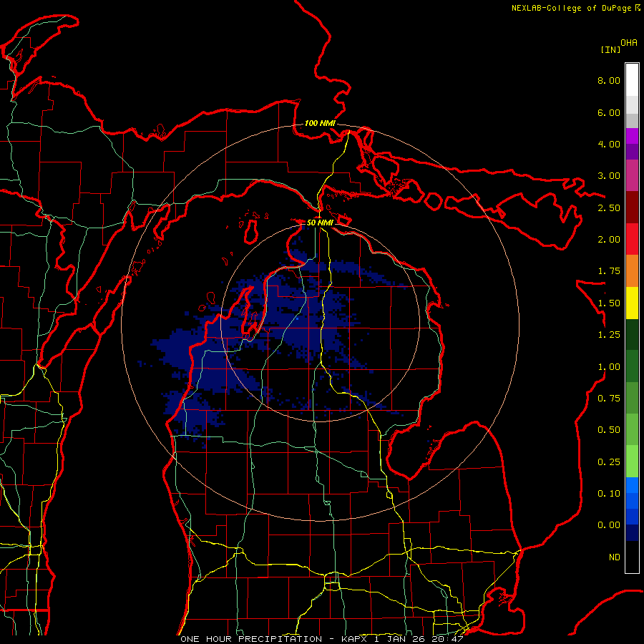
Task: Click the 0.10 scale value
Action: [609, 494]
